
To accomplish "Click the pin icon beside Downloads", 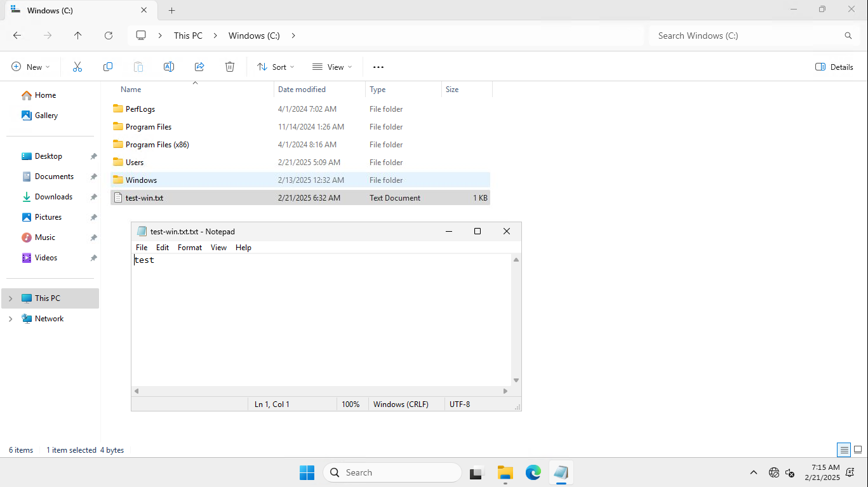I will coord(93,197).
